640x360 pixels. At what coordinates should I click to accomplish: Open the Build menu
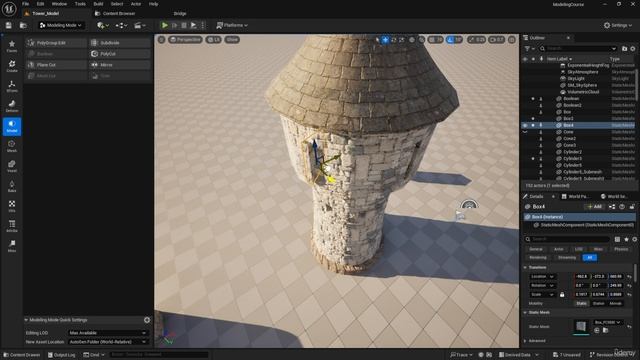[98, 4]
